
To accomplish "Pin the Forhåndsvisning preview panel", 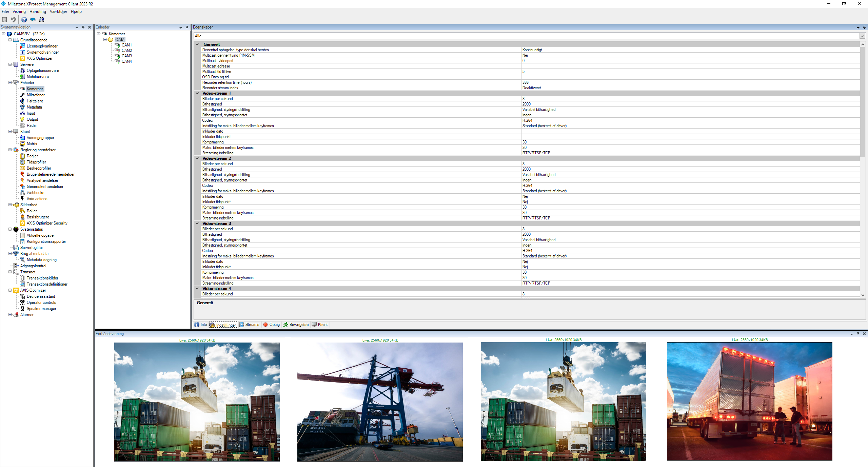I will pyautogui.click(x=858, y=334).
